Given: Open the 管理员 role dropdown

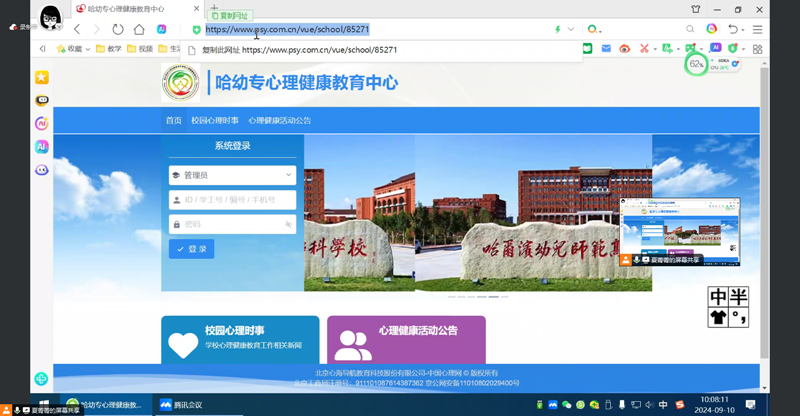Looking at the screenshot, I should 232,175.
